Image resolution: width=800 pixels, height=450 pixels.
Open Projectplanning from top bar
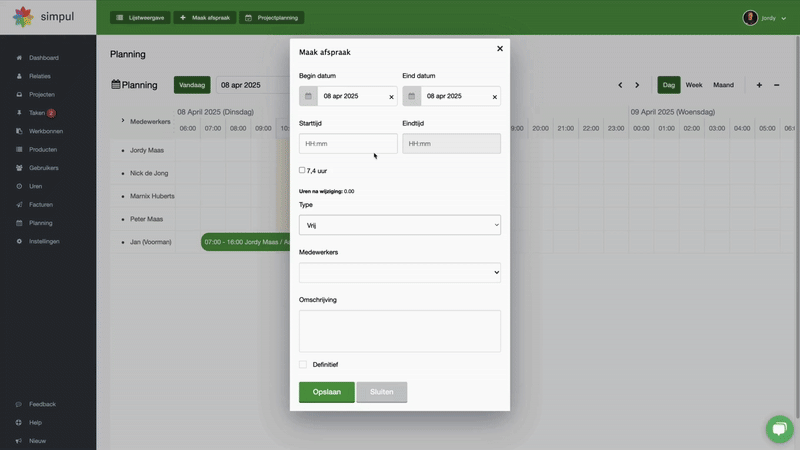click(x=271, y=17)
